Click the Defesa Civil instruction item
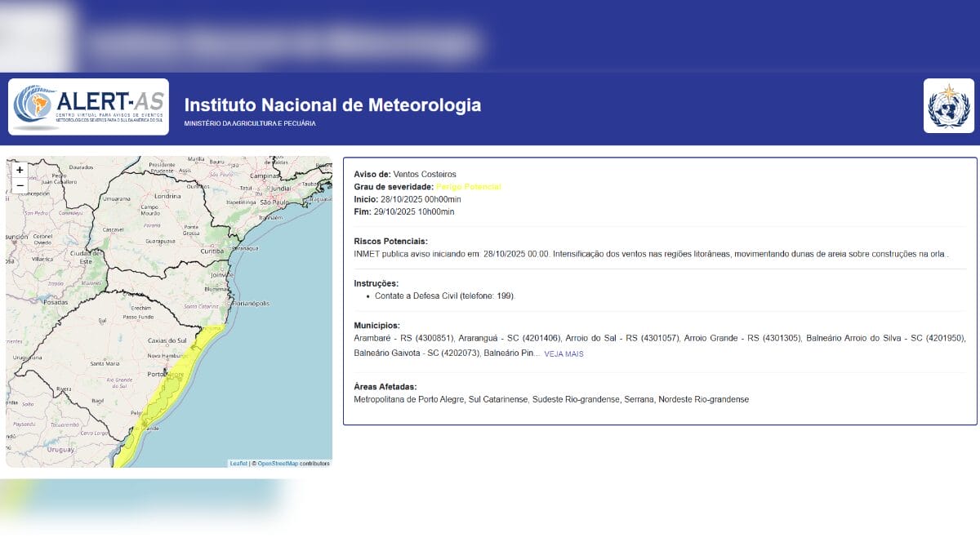 [x=445, y=295]
